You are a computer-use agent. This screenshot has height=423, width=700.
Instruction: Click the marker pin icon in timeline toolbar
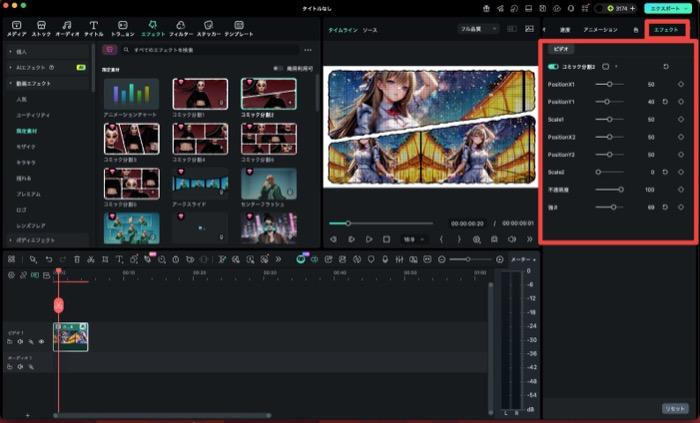(371, 259)
